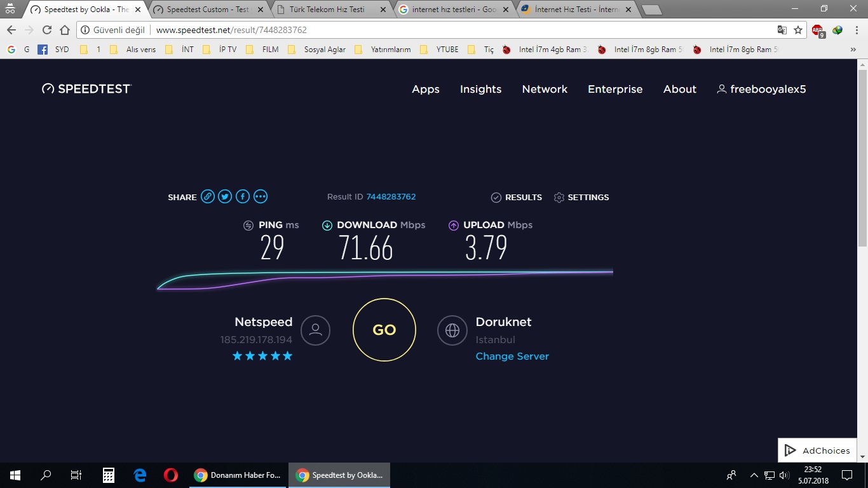The width and height of the screenshot is (868, 488).
Task: Open the YTUBE bookmarks folder
Action: tap(439, 49)
